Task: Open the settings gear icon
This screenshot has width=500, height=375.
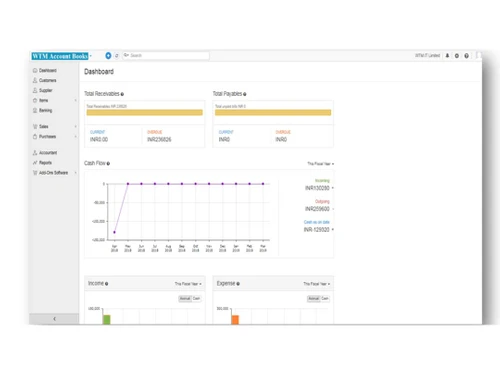Action: tap(457, 56)
